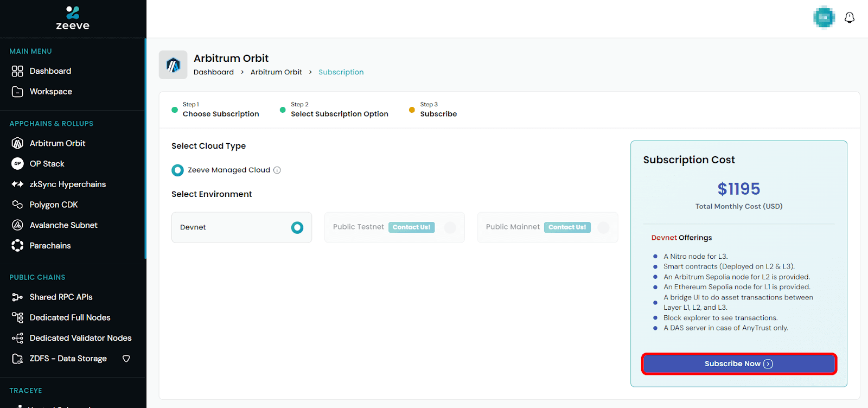Click the Subscribe Now button

(x=739, y=364)
